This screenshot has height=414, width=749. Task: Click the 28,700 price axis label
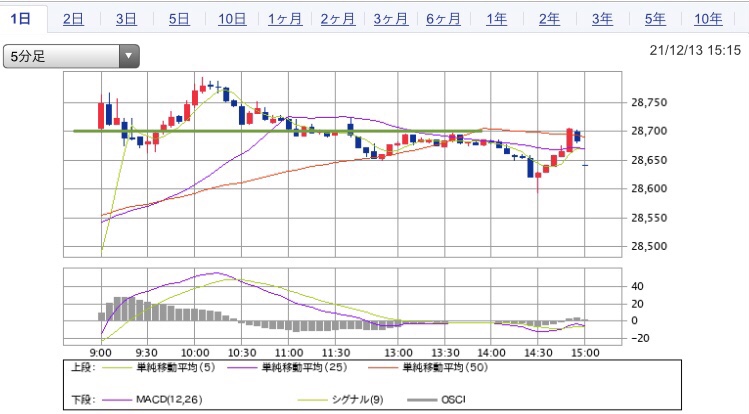pyautogui.click(x=649, y=131)
